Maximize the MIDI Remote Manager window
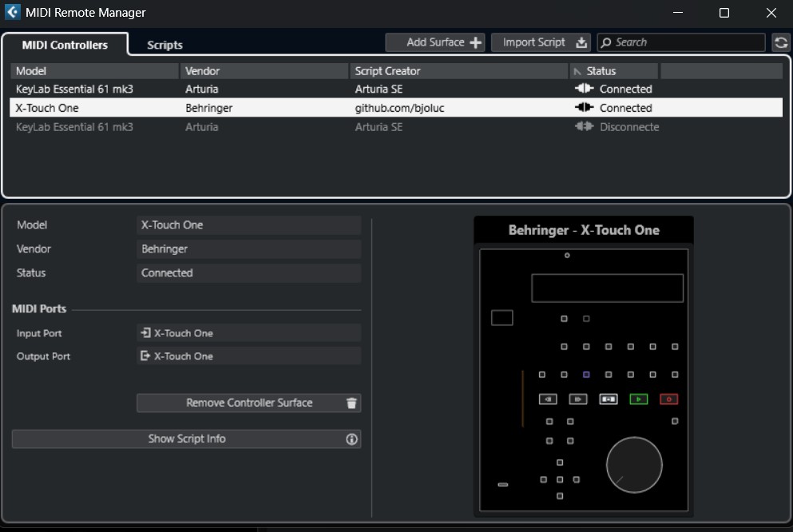This screenshot has width=793, height=532. coord(724,13)
